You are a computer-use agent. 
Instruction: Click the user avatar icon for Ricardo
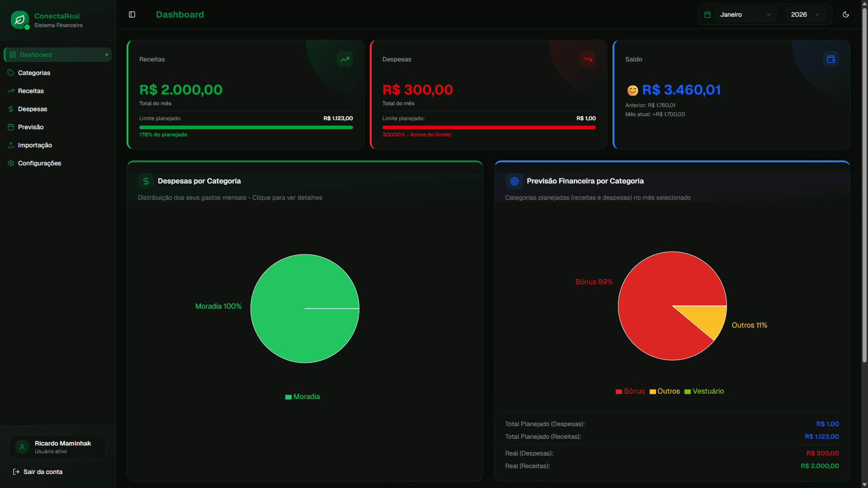[22, 447]
